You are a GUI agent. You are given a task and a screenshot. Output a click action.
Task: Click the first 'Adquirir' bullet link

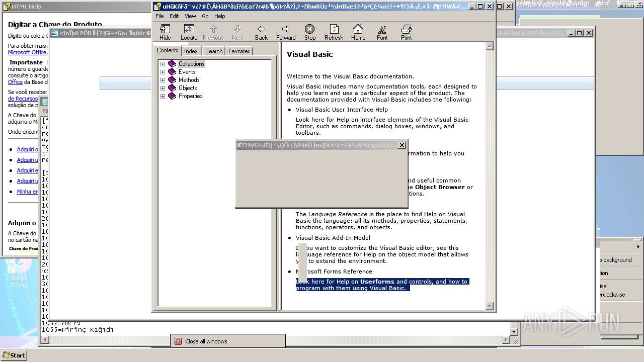click(x=28, y=149)
